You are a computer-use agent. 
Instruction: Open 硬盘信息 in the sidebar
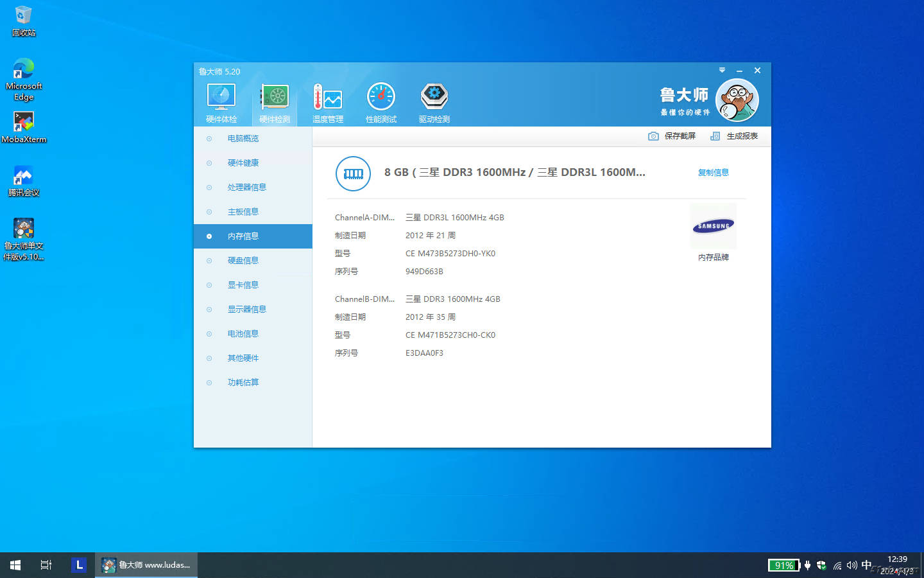(x=243, y=261)
